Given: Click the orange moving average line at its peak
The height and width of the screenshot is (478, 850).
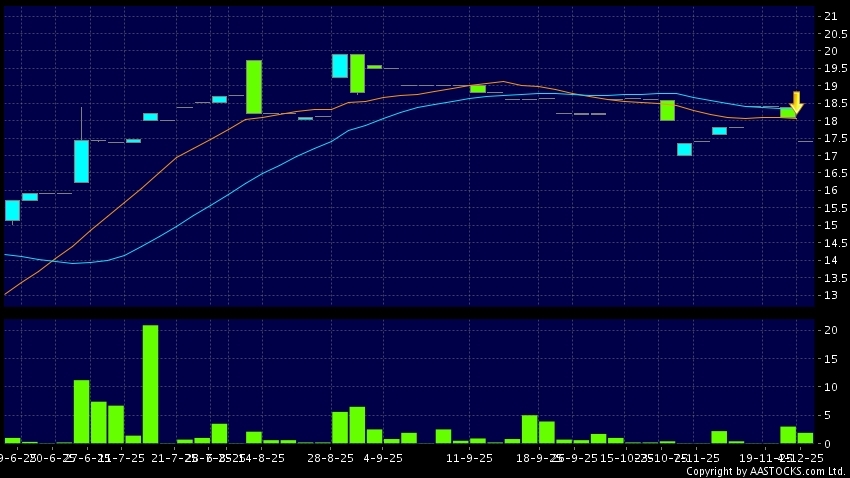Looking at the screenshot, I should click(503, 82).
